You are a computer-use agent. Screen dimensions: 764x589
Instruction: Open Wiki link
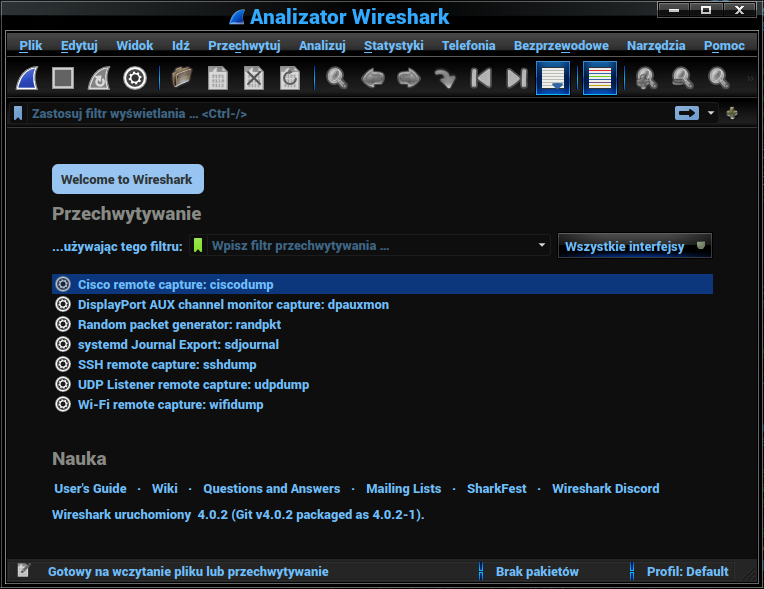pos(165,489)
